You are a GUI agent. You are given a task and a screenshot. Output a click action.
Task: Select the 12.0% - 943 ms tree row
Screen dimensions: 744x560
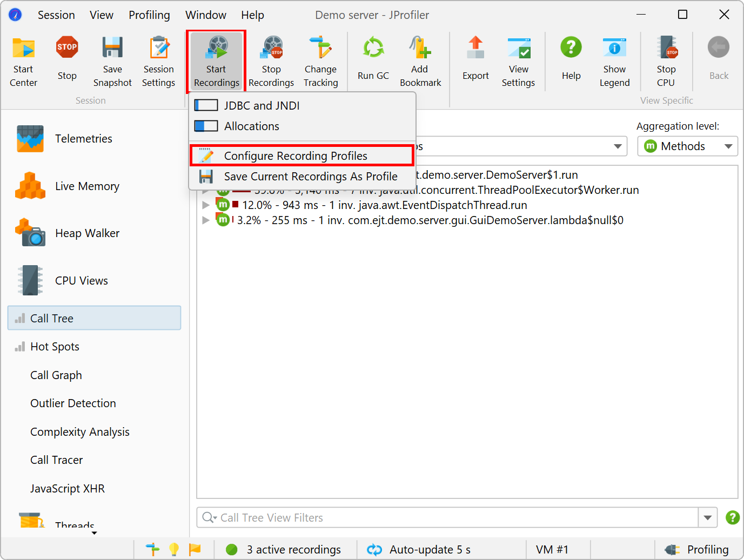467,205
